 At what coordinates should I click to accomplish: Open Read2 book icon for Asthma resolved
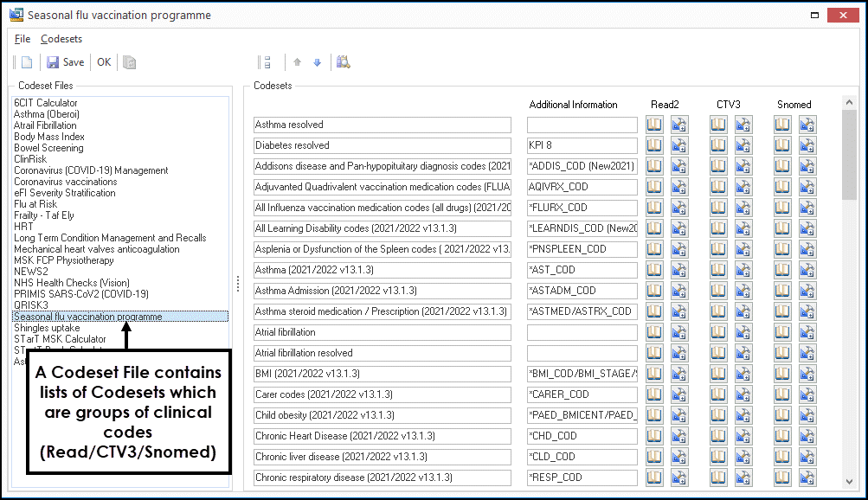[x=654, y=125]
